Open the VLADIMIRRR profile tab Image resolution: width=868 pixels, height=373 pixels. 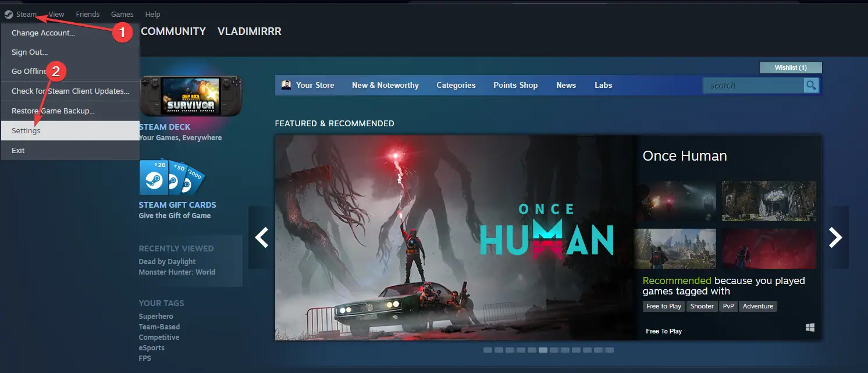(250, 31)
